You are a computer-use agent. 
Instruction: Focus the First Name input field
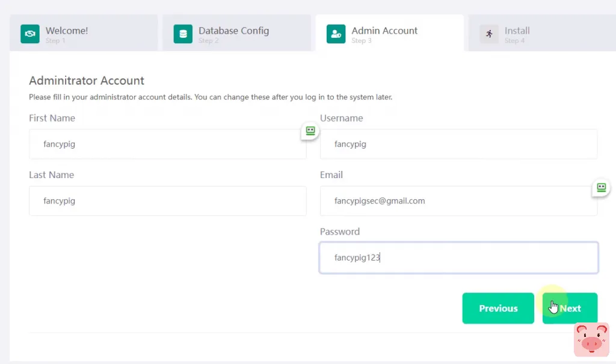(x=167, y=144)
